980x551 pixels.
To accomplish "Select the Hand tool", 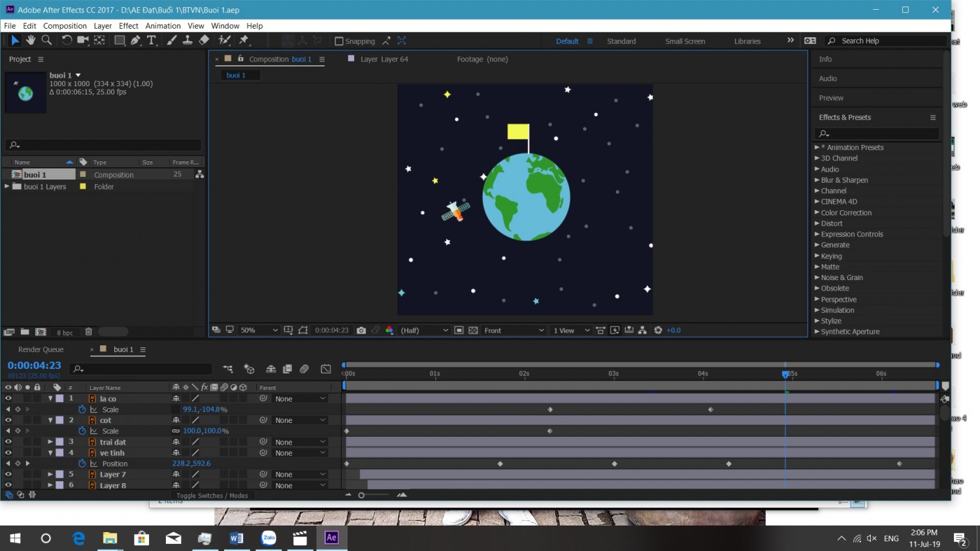I will pyautogui.click(x=31, y=40).
